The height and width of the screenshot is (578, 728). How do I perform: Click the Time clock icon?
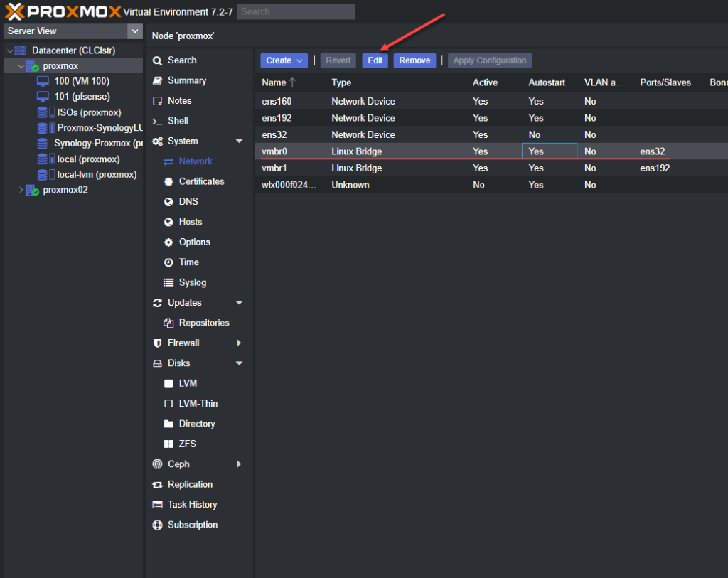tap(168, 262)
